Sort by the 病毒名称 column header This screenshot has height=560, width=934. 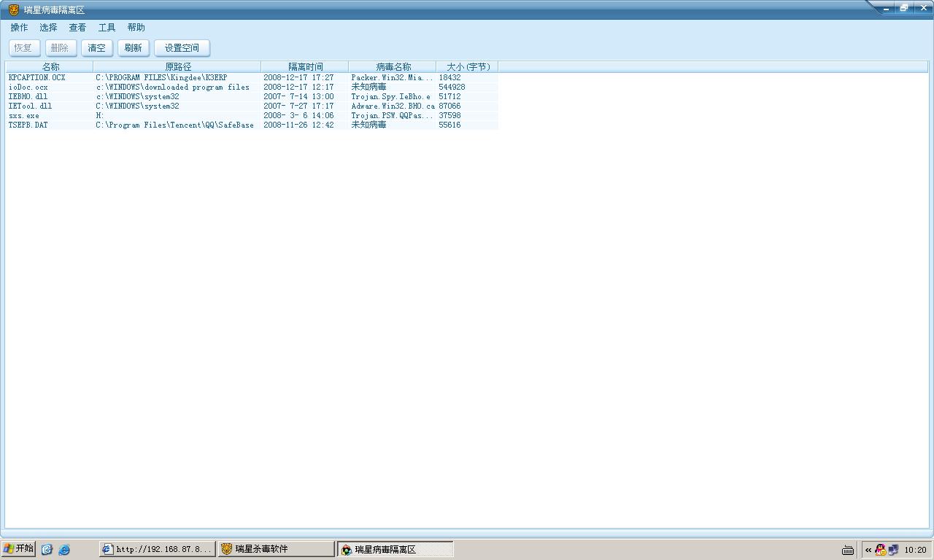tap(393, 67)
